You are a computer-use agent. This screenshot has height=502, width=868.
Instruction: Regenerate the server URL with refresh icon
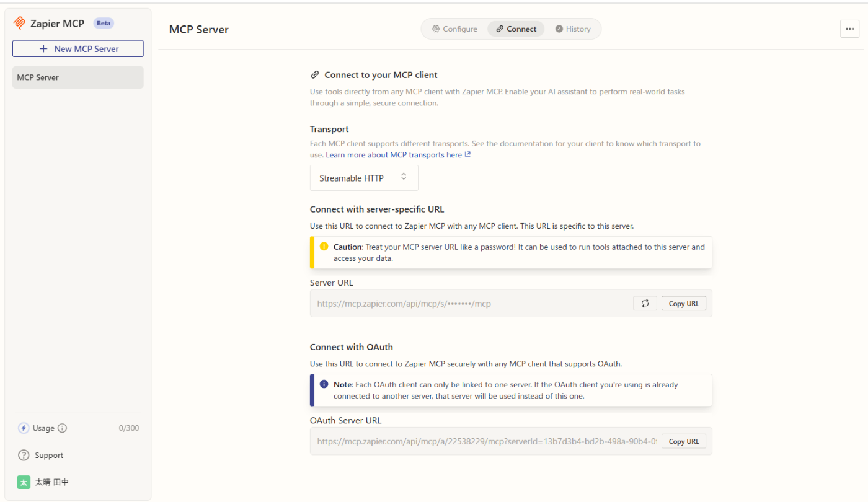point(645,303)
